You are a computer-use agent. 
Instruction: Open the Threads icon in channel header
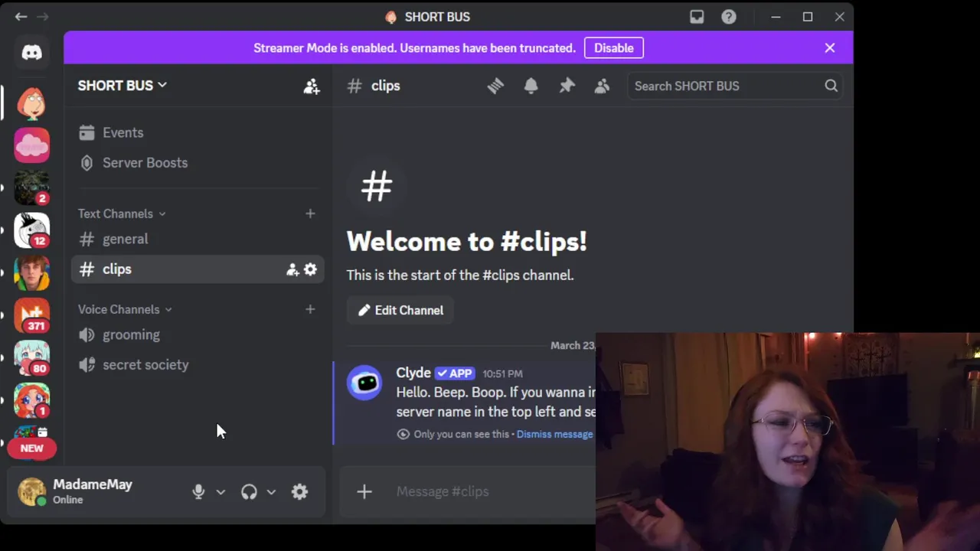495,86
